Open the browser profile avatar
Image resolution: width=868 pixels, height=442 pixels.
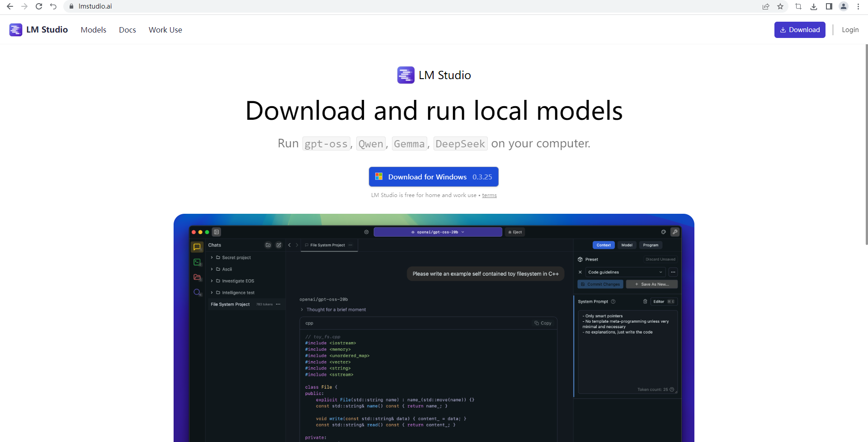point(844,6)
